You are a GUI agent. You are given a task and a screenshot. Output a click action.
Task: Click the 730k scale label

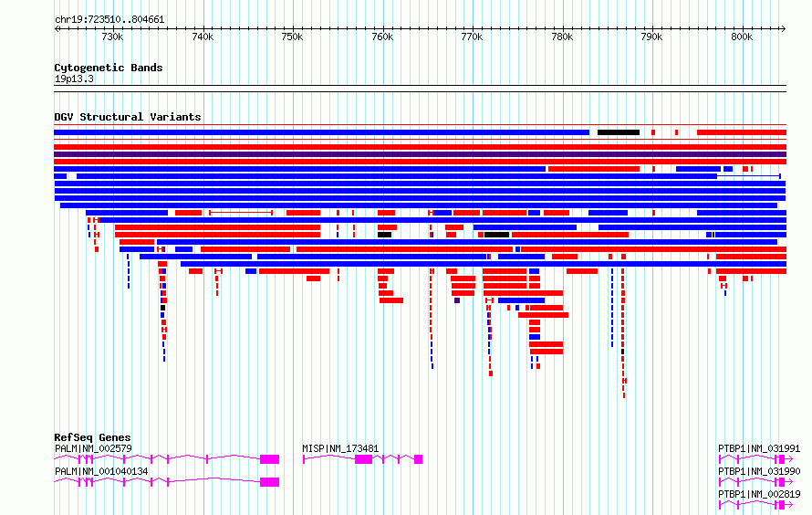[112, 37]
